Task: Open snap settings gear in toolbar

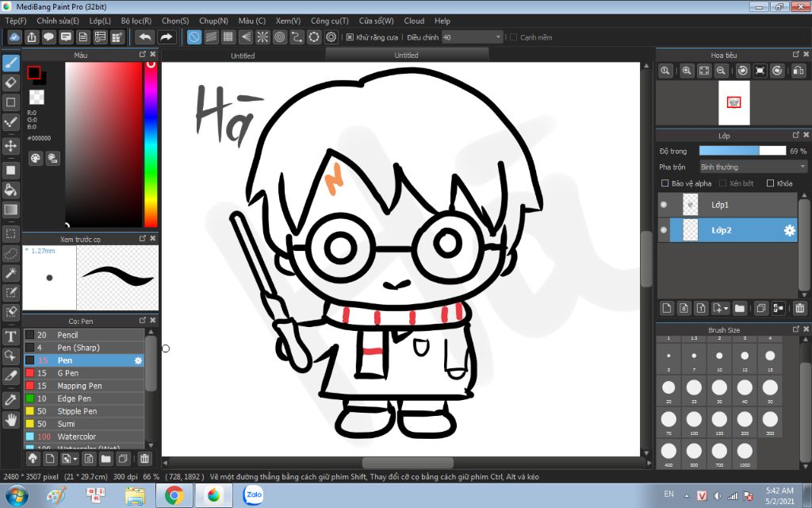Action: (331, 37)
